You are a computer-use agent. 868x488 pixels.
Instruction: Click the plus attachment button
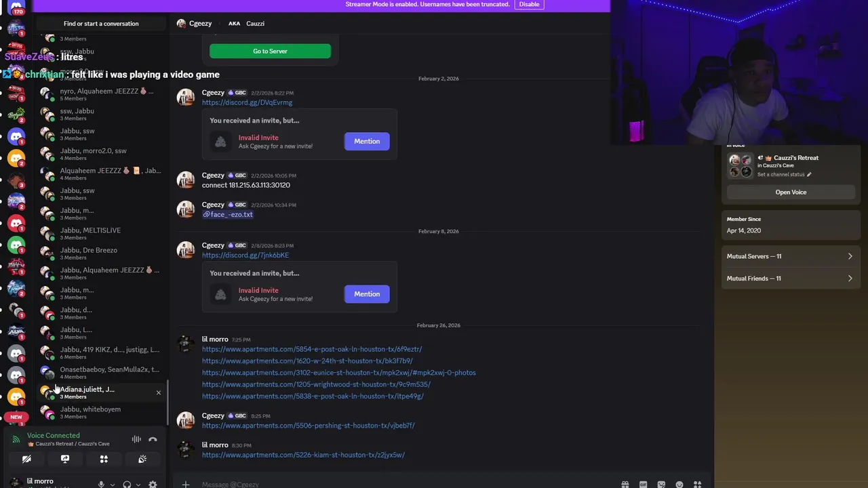point(185,484)
